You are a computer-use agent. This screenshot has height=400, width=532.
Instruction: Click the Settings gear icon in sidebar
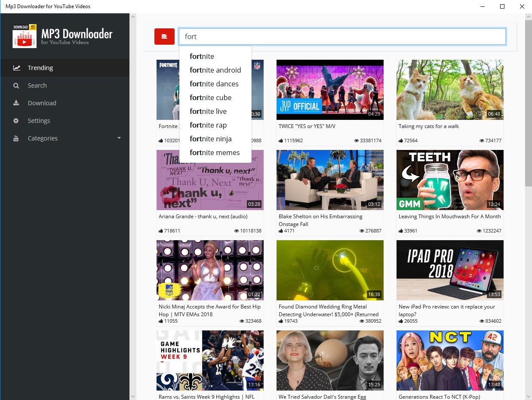(x=16, y=121)
